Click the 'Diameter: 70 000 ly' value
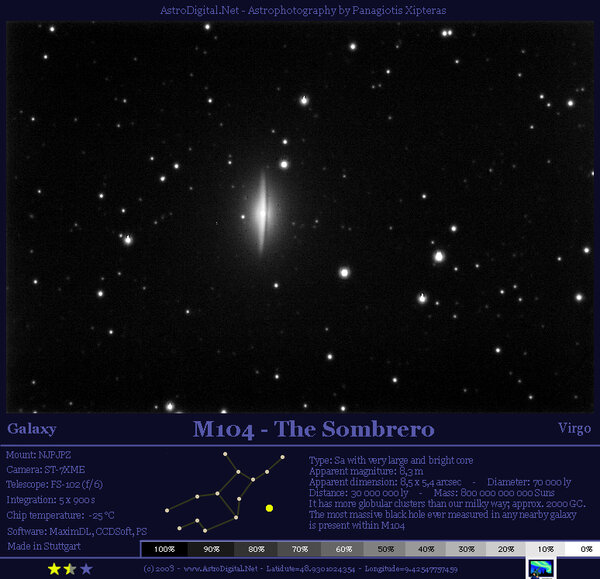 coord(529,482)
